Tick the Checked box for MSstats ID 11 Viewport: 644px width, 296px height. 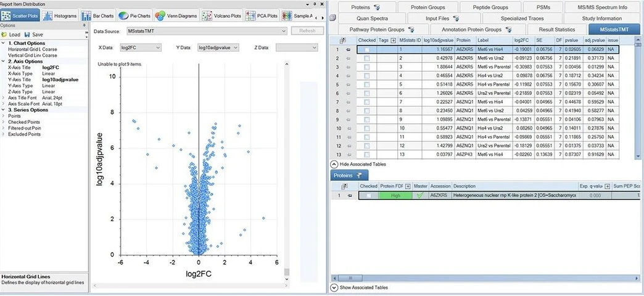pyautogui.click(x=367, y=137)
